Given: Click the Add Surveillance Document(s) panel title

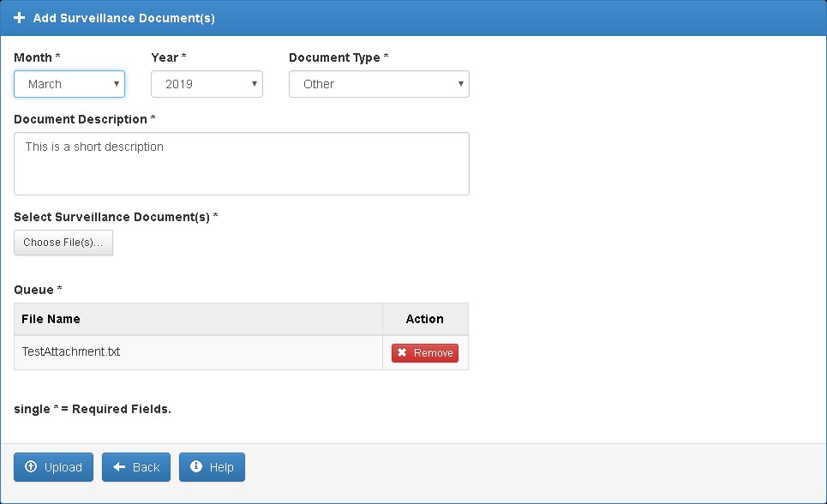Looking at the screenshot, I should pos(123,18).
